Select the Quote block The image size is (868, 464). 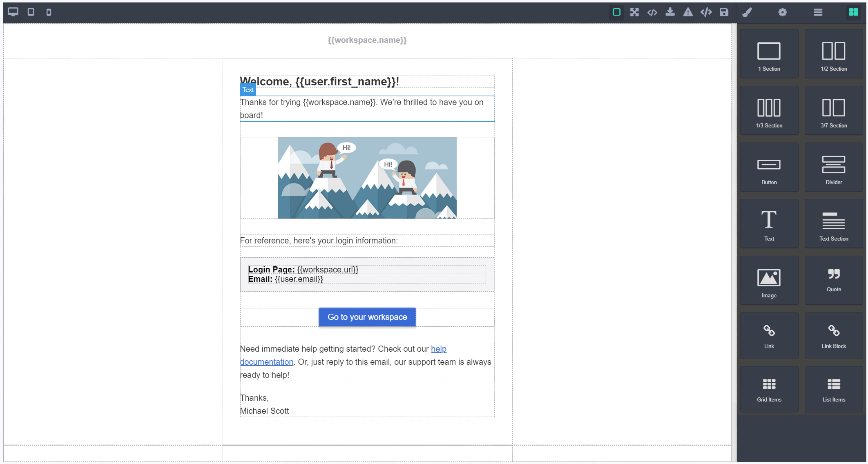[834, 281]
